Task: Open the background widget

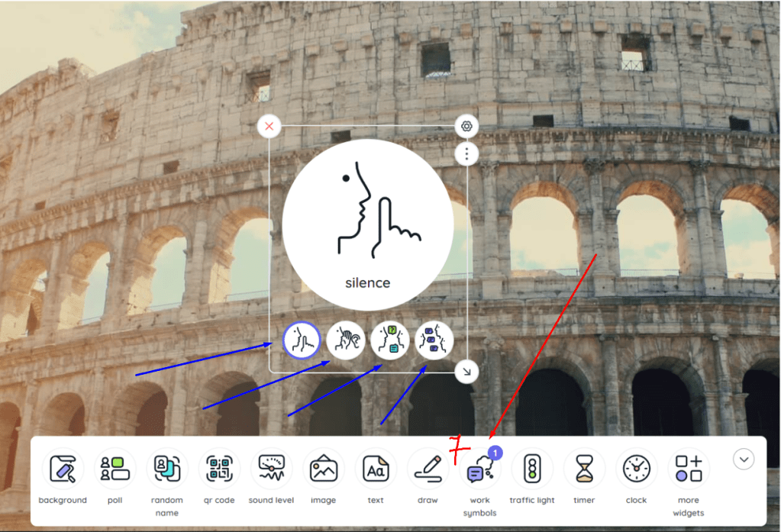Action: point(63,469)
